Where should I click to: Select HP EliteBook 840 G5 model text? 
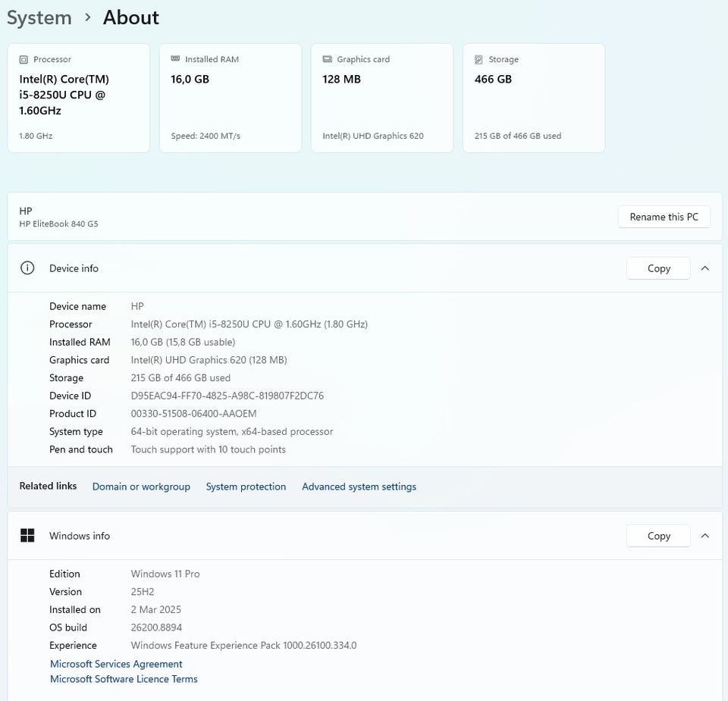(58, 224)
